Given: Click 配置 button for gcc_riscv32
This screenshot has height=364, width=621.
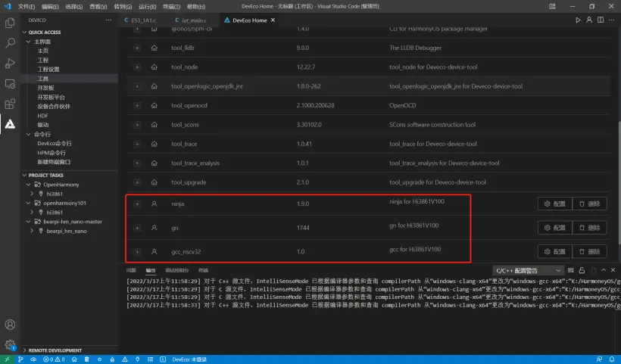Looking at the screenshot, I should click(x=555, y=252).
